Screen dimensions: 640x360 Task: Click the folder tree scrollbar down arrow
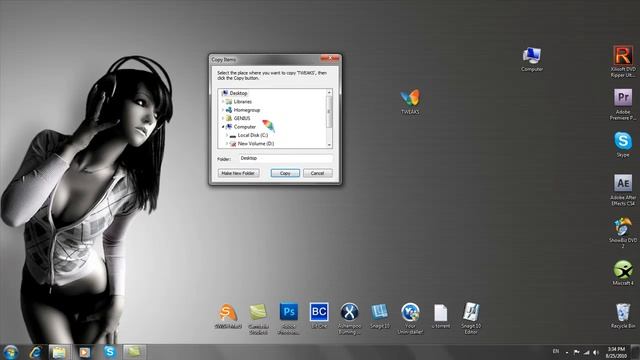click(x=329, y=145)
